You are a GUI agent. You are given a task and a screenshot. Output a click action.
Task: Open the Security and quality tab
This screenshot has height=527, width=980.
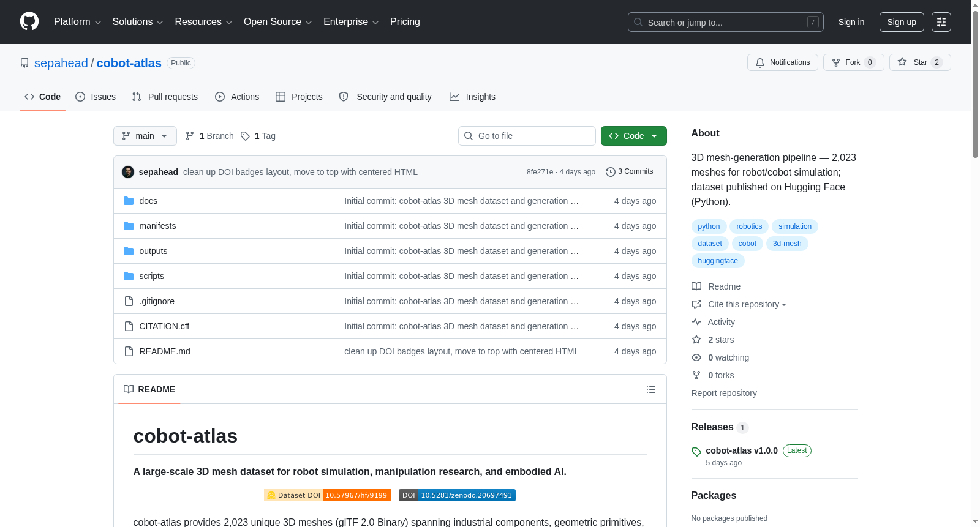(385, 97)
